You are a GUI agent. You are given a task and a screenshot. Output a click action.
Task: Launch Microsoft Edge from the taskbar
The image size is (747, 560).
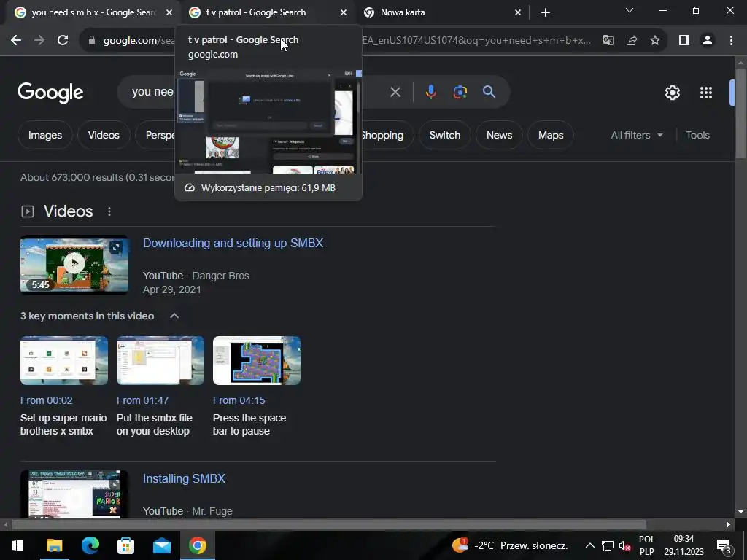pyautogui.click(x=90, y=545)
